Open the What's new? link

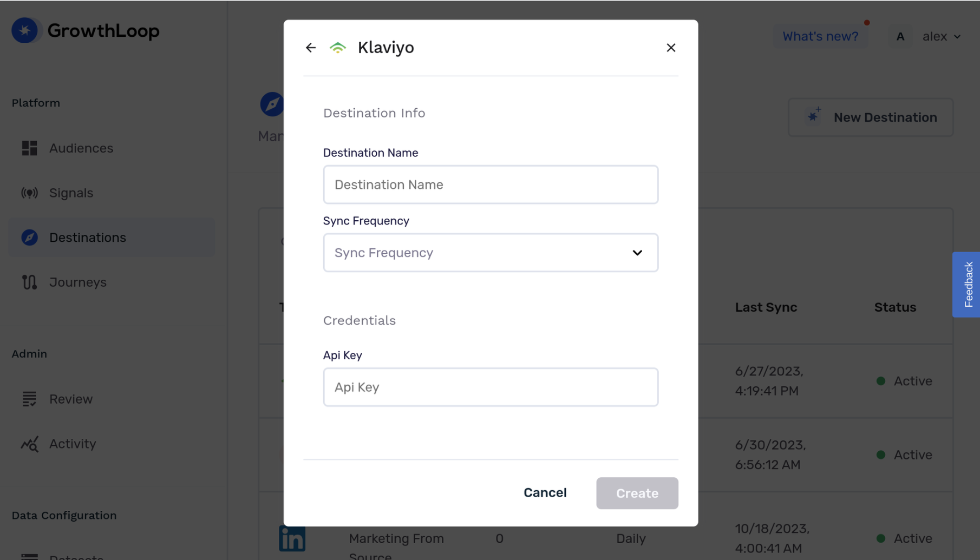[x=820, y=36]
